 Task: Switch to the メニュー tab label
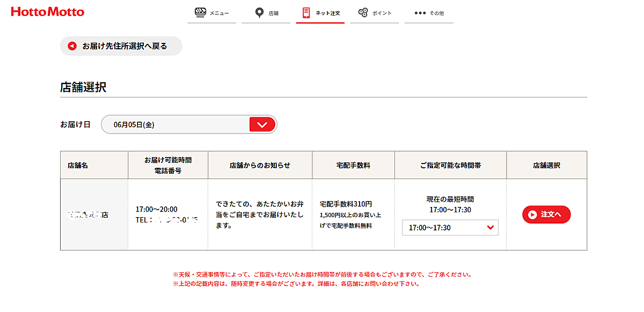[x=219, y=13]
